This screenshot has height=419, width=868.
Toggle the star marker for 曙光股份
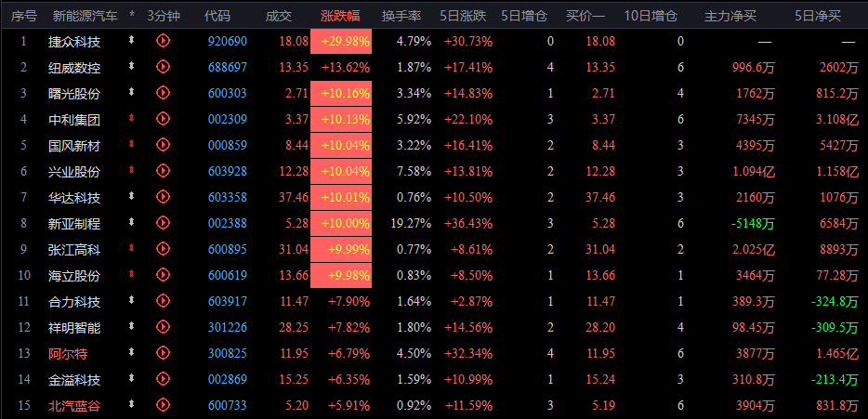coord(131,92)
